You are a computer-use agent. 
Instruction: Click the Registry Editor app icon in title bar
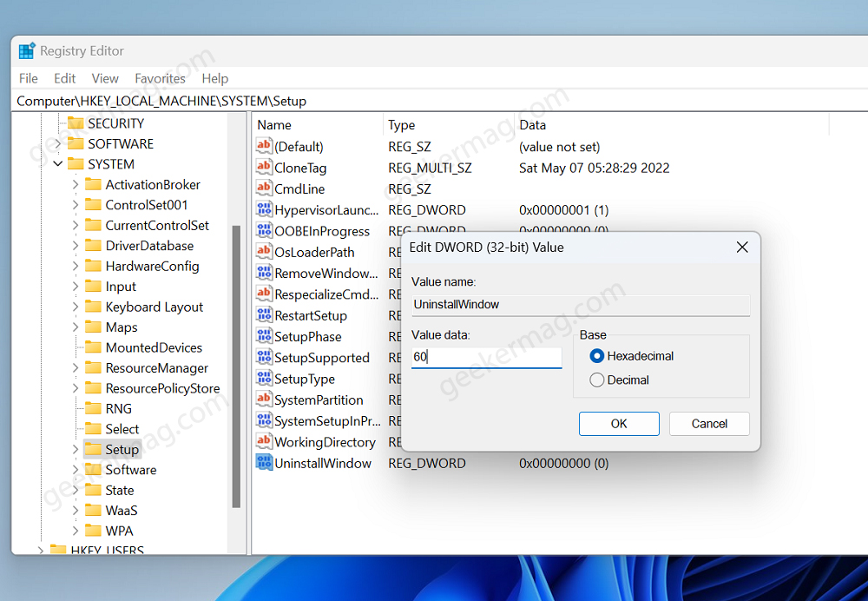click(x=27, y=51)
